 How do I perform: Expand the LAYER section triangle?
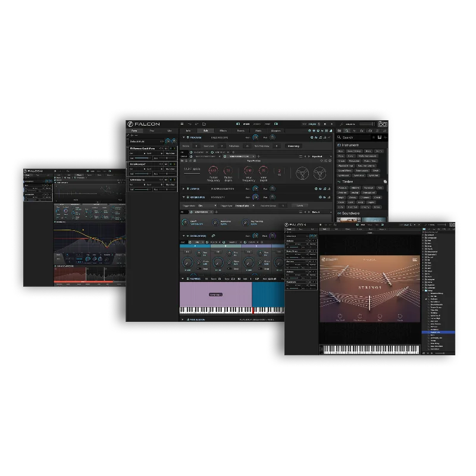pyautogui.click(x=184, y=189)
